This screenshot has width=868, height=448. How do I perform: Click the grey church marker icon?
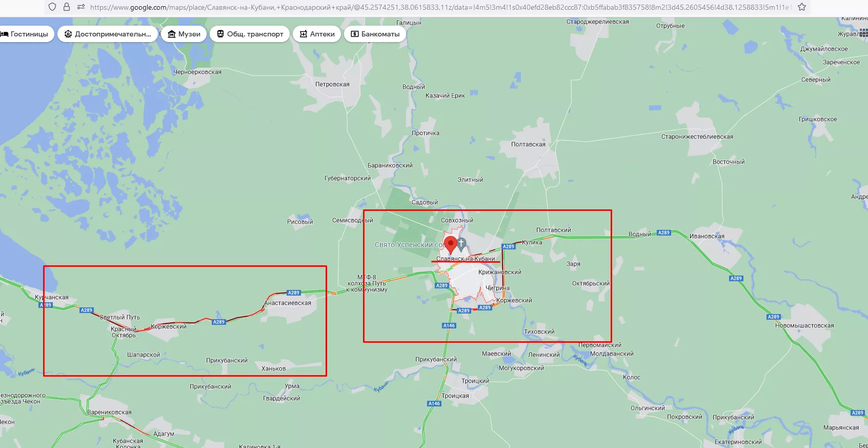click(x=461, y=243)
